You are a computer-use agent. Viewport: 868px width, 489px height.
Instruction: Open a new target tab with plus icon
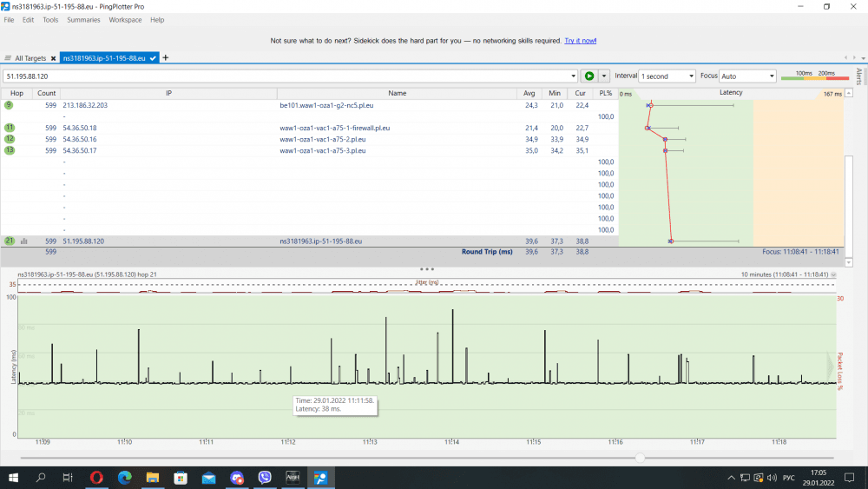click(166, 58)
